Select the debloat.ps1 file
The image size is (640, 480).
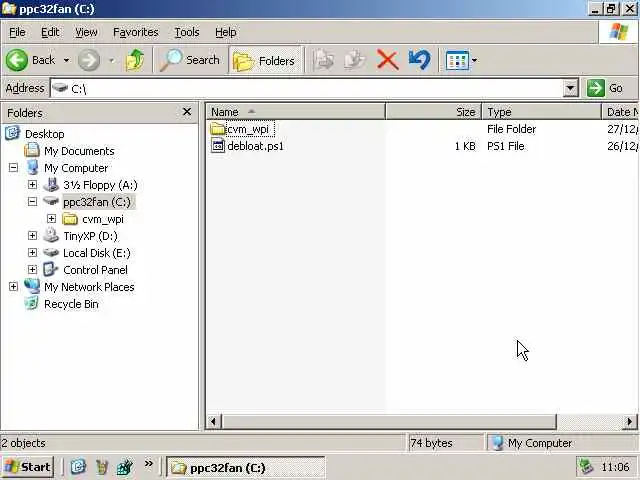256,146
